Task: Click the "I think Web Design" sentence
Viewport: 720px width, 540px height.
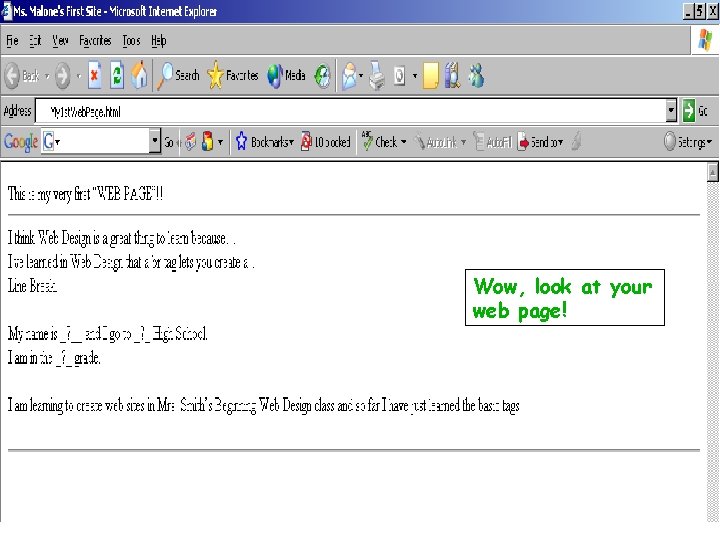Action: click(x=121, y=238)
